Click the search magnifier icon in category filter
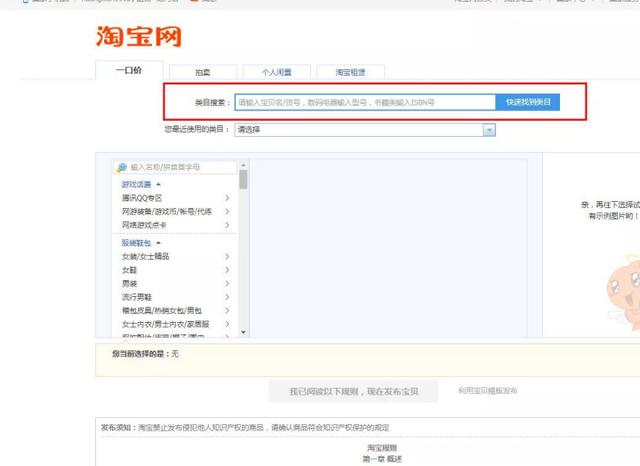640x466 pixels. coord(122,168)
